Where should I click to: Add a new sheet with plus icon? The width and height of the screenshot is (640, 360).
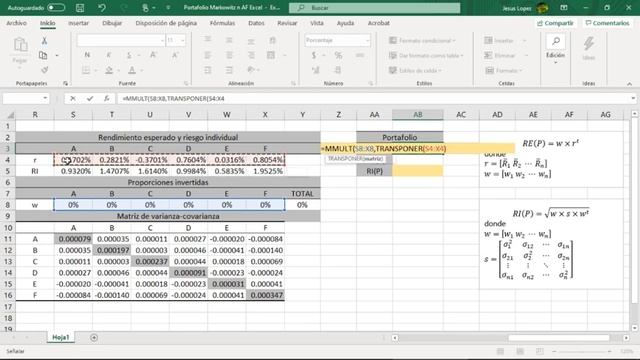coord(94,338)
